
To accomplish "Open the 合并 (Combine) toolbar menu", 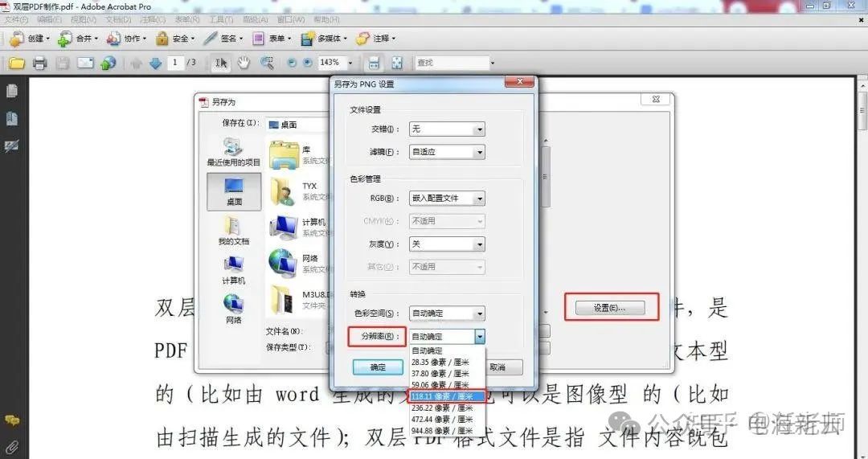I will (77, 39).
